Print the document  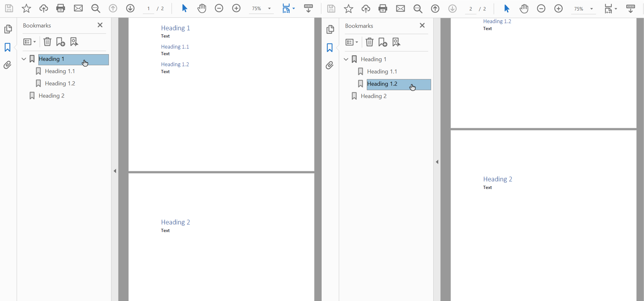61,8
